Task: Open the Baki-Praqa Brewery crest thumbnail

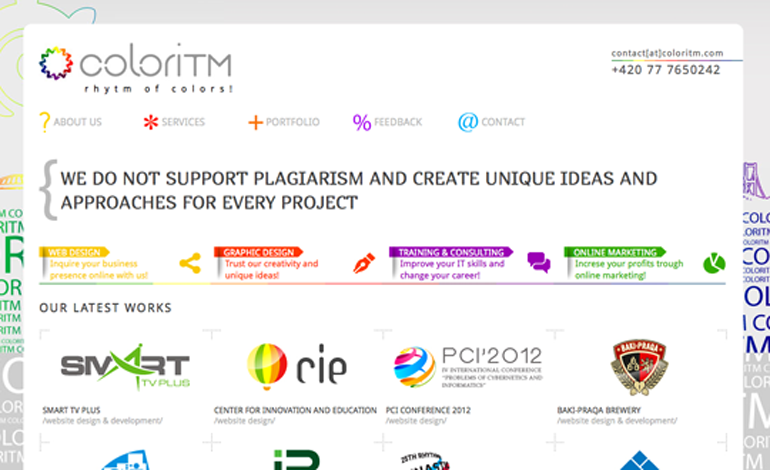Action: [x=639, y=367]
